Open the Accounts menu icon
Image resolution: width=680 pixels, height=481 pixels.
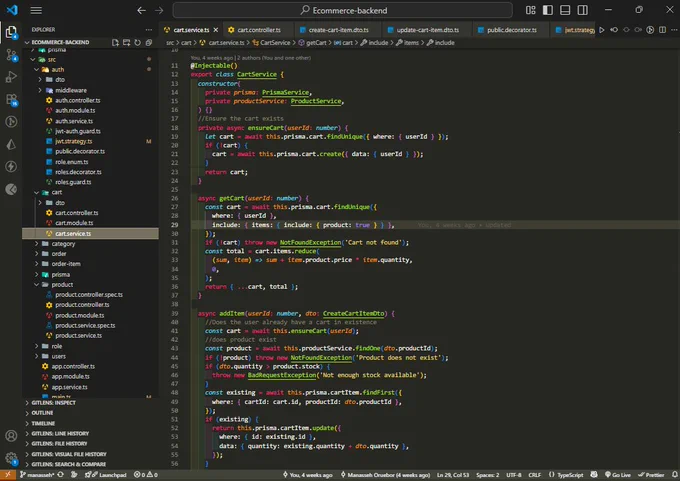pos(11,435)
